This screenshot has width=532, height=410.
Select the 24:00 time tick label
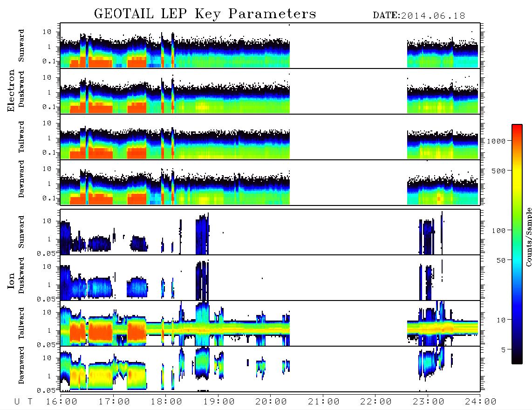481,402
